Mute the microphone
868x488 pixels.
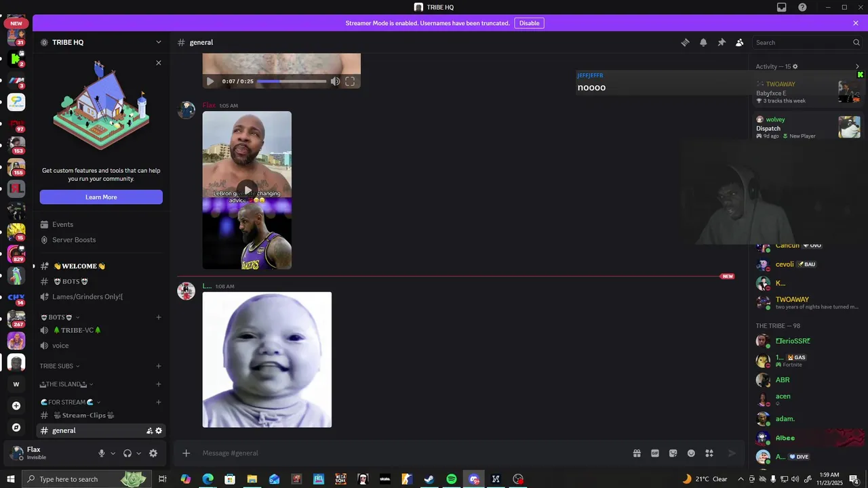tap(102, 453)
